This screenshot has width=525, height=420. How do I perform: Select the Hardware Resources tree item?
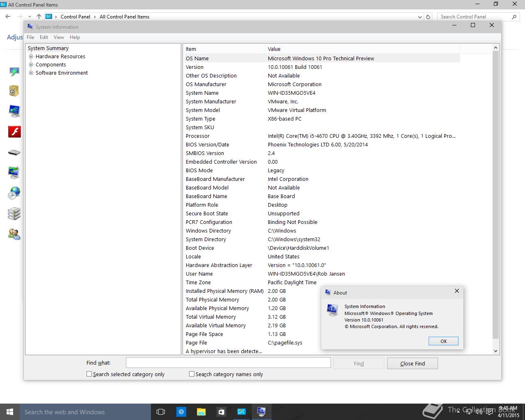click(60, 57)
